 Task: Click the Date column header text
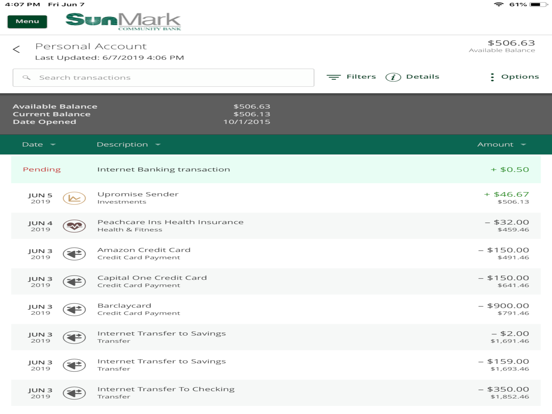point(32,144)
